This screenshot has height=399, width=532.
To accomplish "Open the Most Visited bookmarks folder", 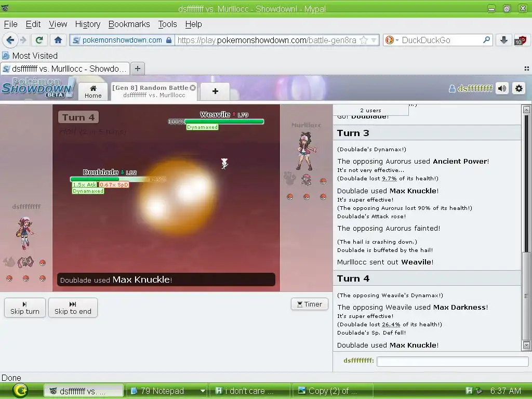I will 30,56.
